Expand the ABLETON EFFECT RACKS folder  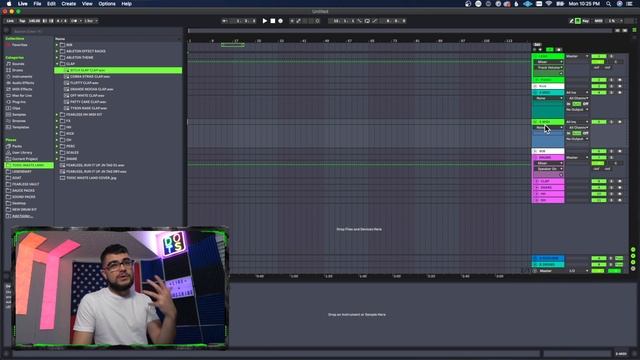(x=57, y=51)
